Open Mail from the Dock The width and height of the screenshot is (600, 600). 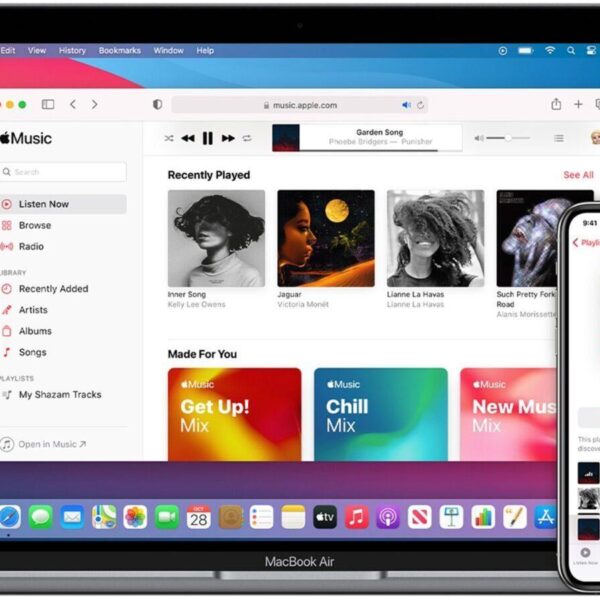click(x=72, y=517)
